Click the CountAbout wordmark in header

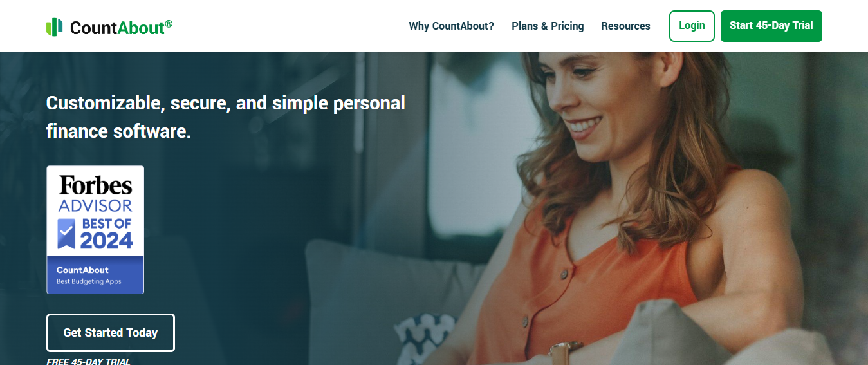117,28
